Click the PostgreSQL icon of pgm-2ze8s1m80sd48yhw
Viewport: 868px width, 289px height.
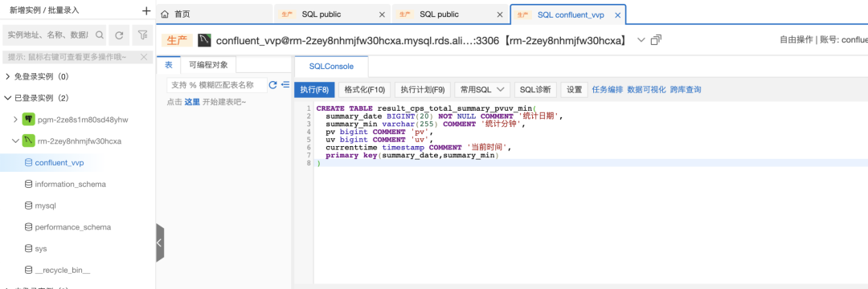[x=29, y=119]
